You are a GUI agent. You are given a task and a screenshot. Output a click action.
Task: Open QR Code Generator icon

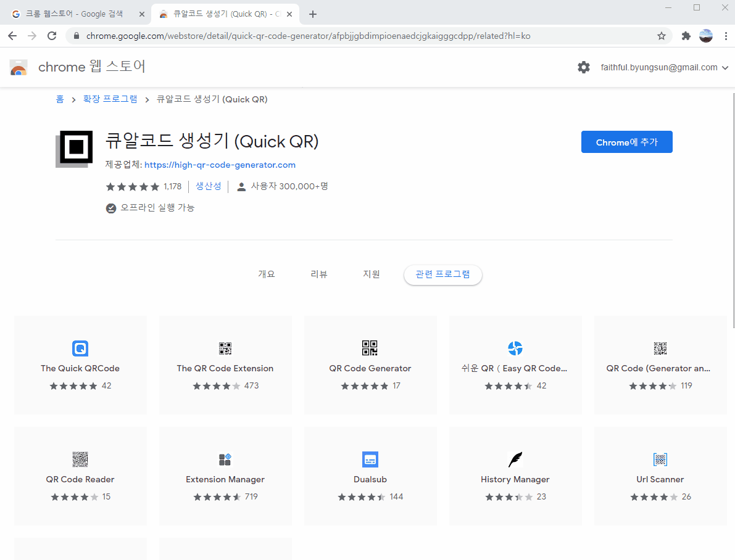point(370,348)
